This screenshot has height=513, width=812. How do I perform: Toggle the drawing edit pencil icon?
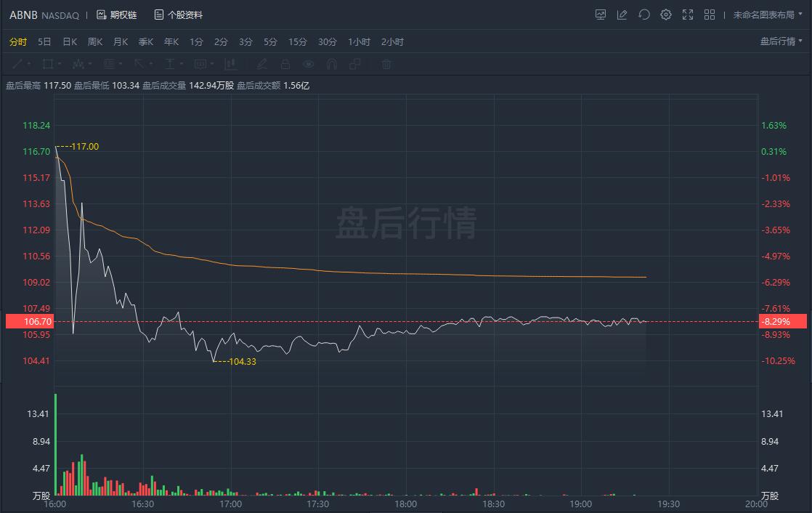click(x=622, y=15)
